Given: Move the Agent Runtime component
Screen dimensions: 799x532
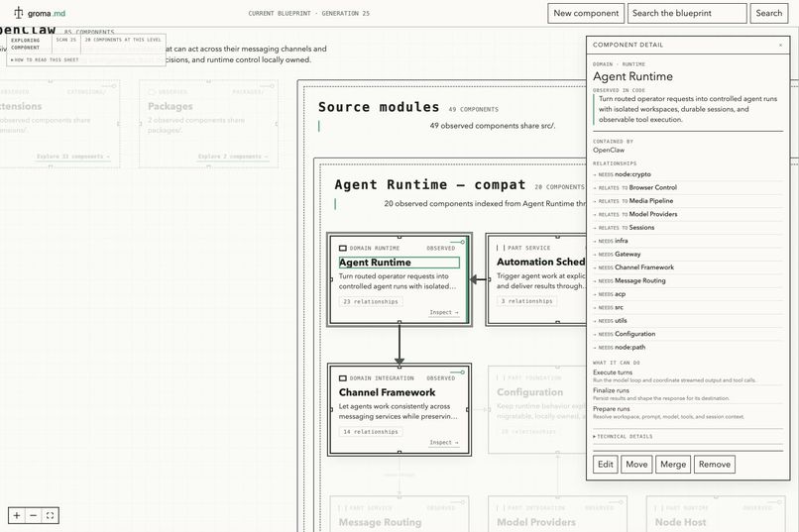Looking at the screenshot, I should pos(636,465).
